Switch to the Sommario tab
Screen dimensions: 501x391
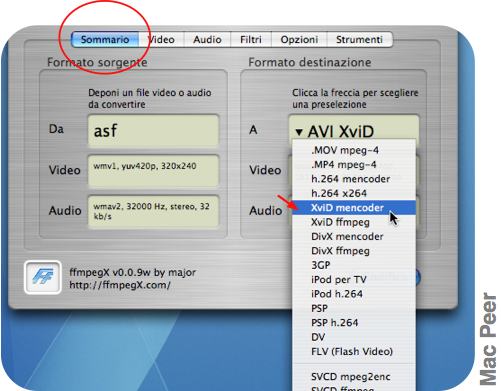(x=105, y=40)
